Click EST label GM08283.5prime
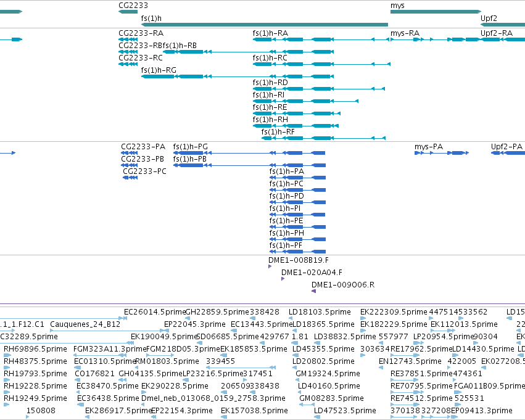The width and height of the screenshot is (525, 420). tap(331, 398)
